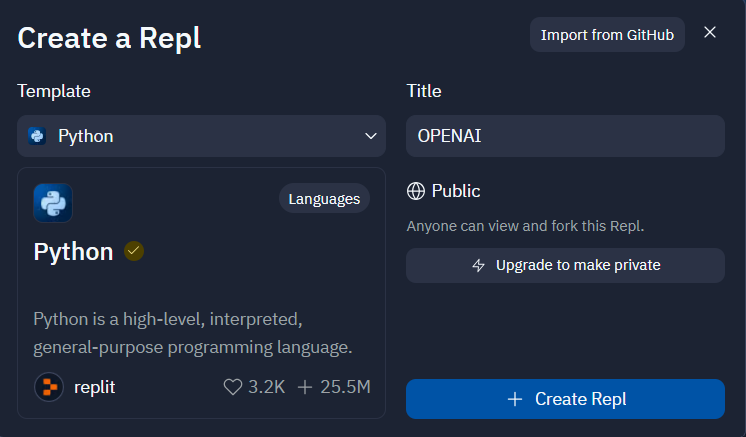Click the lightning bolt upgrade icon
This screenshot has height=437, width=746.
(x=479, y=265)
